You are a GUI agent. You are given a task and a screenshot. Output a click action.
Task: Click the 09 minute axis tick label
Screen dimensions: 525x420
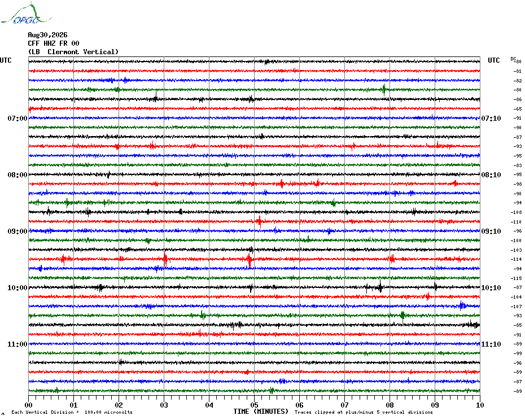[435, 405]
